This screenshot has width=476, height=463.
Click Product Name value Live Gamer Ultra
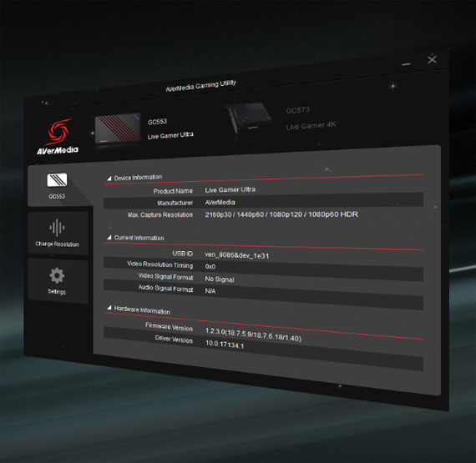(x=230, y=190)
